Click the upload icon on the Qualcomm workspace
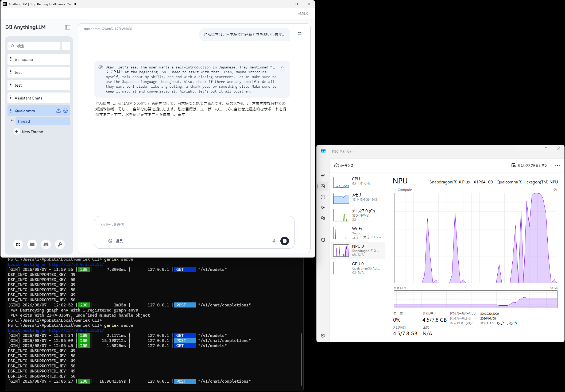565x392 pixels. (x=59, y=111)
